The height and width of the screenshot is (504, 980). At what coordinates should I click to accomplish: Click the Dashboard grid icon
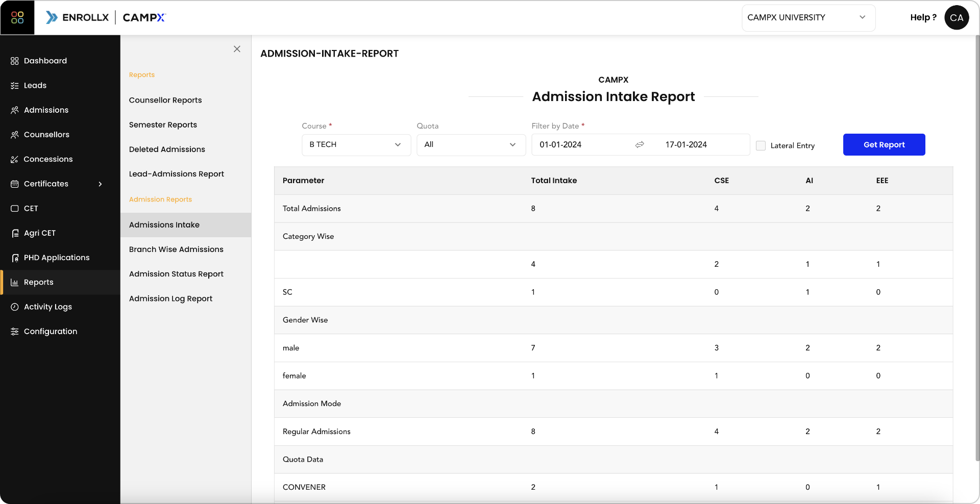14,61
